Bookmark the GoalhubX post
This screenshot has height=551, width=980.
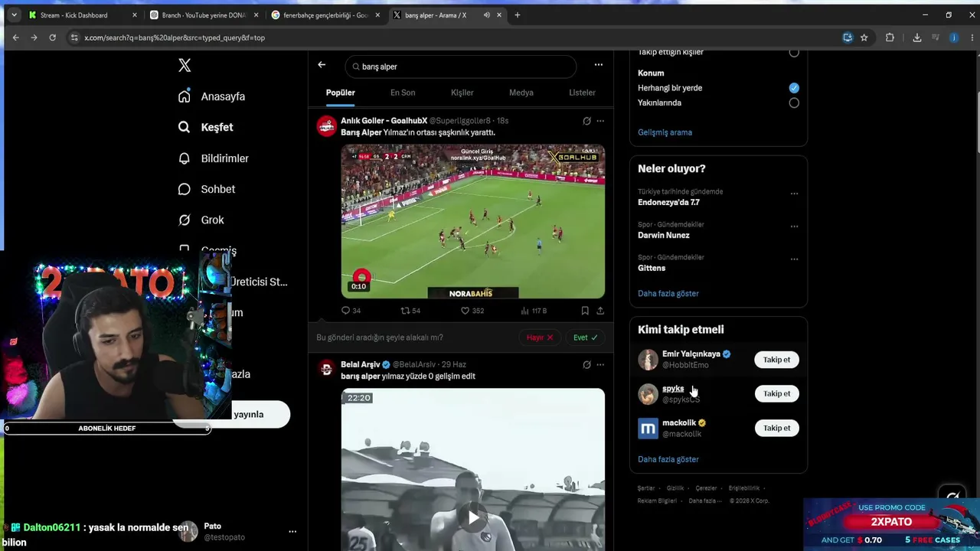point(585,311)
